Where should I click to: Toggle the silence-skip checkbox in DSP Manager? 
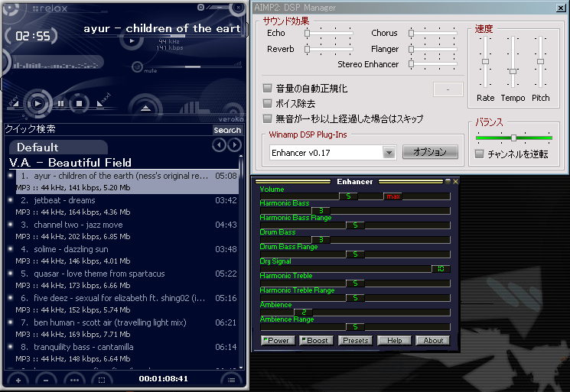tap(267, 118)
